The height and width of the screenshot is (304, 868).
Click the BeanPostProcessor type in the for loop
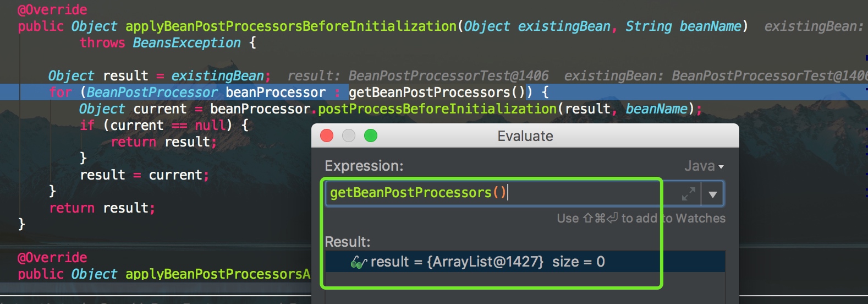[x=152, y=92]
